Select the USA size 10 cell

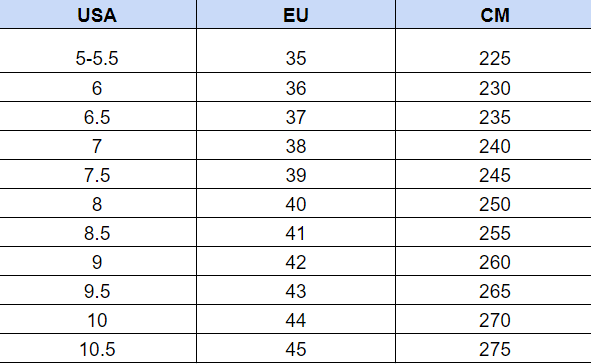coord(97,319)
